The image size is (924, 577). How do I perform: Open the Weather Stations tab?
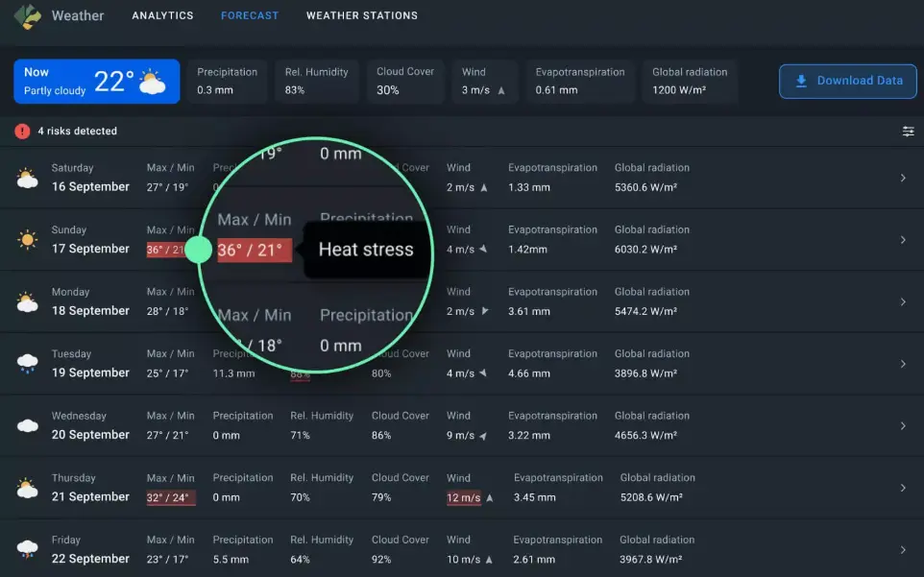tap(361, 16)
